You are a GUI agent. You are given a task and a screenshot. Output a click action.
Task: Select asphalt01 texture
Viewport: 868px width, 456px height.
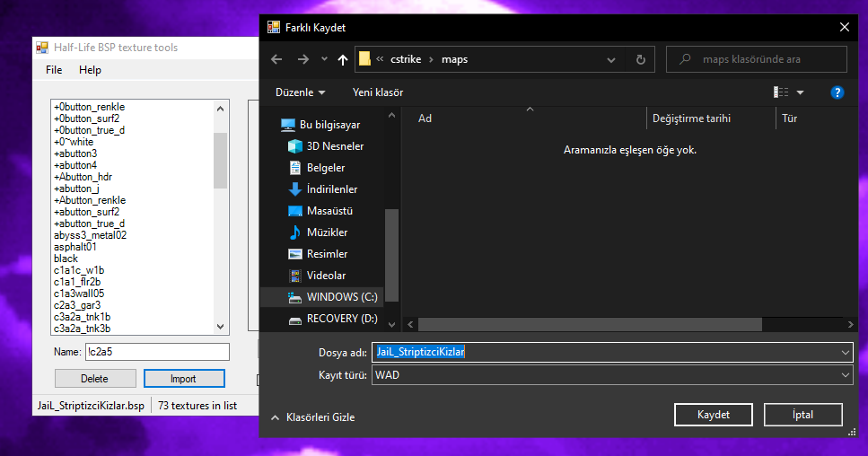[75, 247]
